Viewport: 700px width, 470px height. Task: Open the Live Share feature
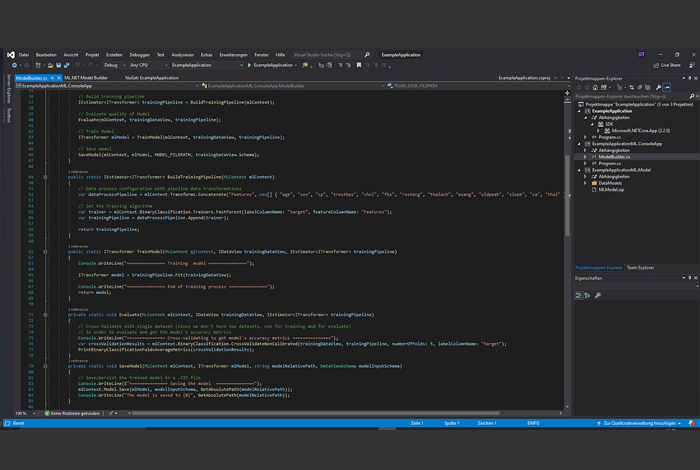pos(668,65)
